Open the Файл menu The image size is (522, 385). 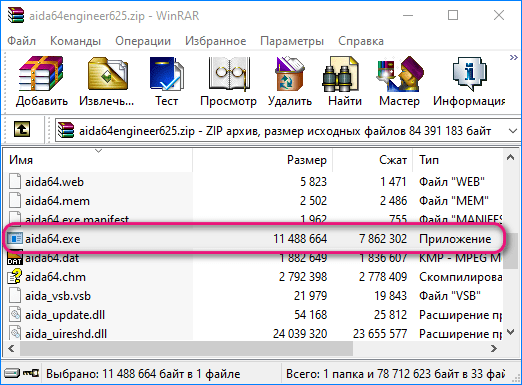[22, 41]
